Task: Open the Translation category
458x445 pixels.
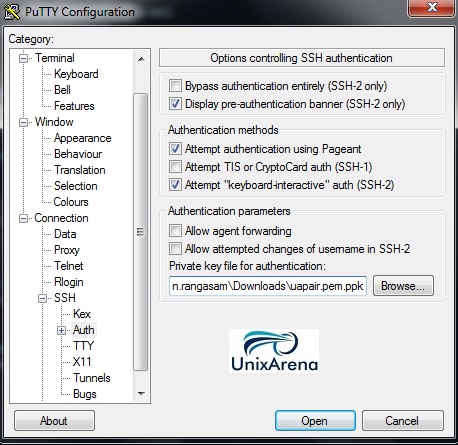Action: point(80,170)
